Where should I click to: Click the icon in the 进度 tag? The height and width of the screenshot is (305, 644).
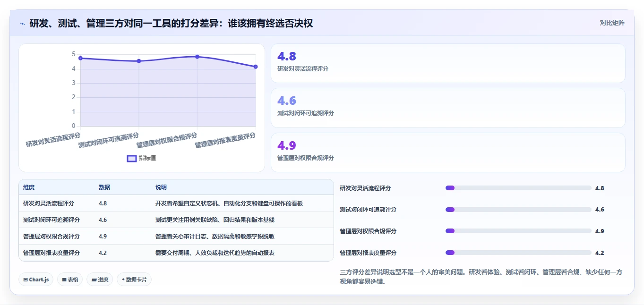pyautogui.click(x=94, y=280)
